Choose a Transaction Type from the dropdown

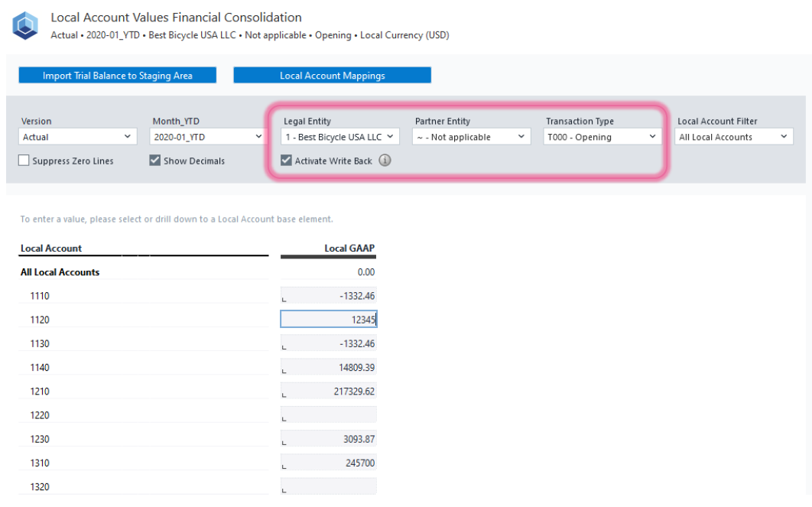603,137
